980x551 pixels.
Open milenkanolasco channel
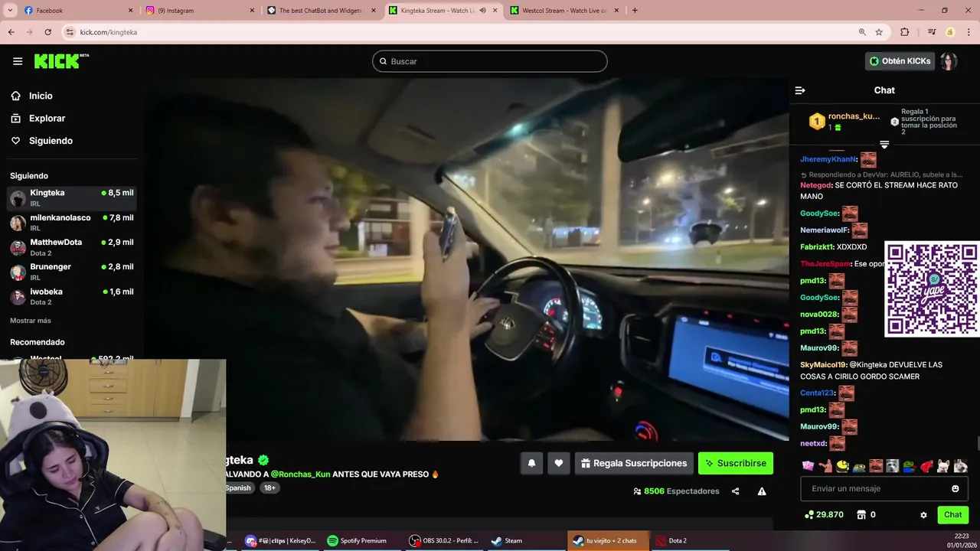coord(71,223)
